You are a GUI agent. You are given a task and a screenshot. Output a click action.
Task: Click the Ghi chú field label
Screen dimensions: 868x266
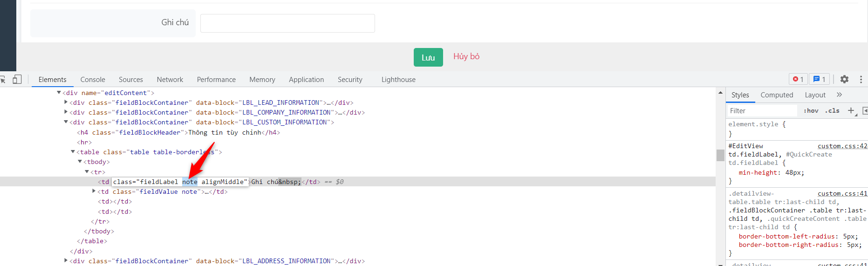tap(175, 22)
